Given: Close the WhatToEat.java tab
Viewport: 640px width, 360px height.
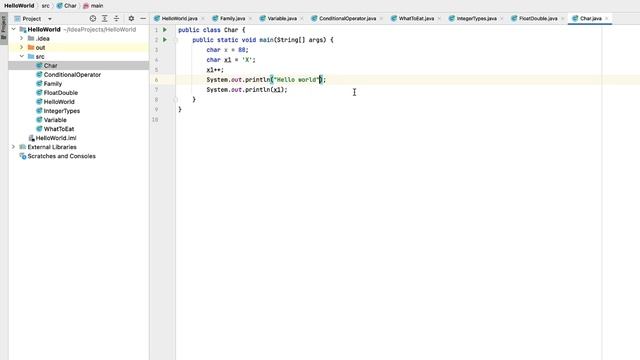Looking at the screenshot, I should tap(439, 18).
